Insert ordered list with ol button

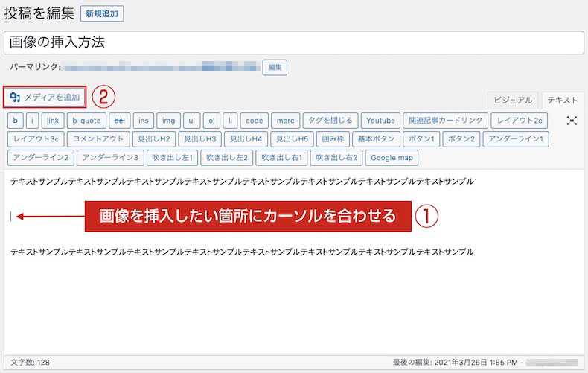[x=211, y=121]
